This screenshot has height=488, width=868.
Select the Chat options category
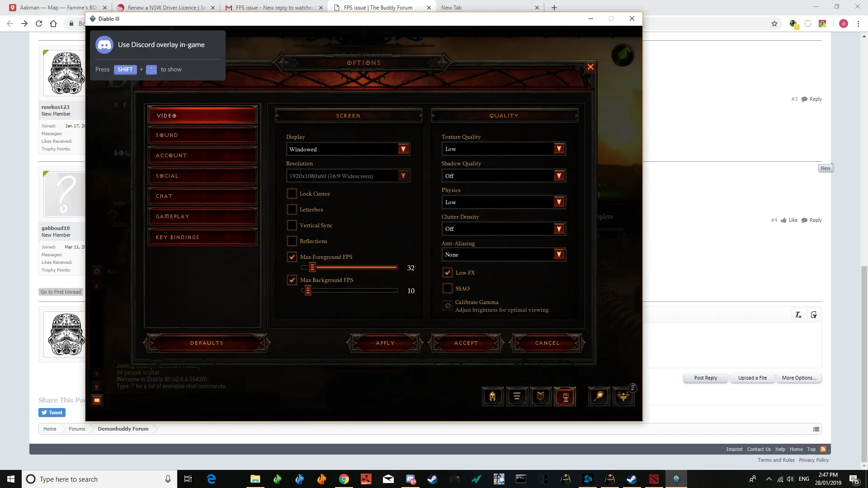point(203,196)
